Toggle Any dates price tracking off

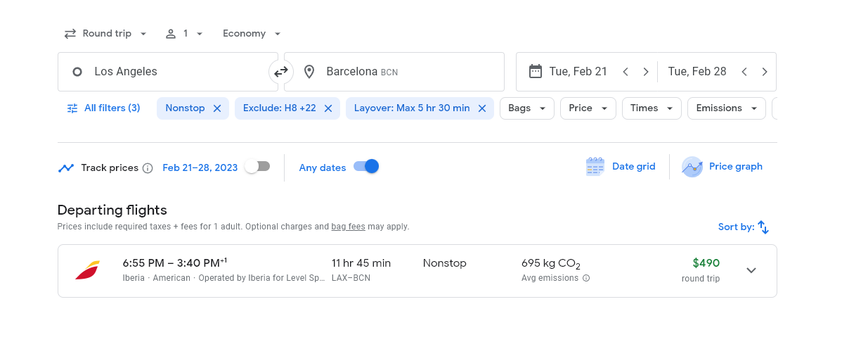(366, 167)
